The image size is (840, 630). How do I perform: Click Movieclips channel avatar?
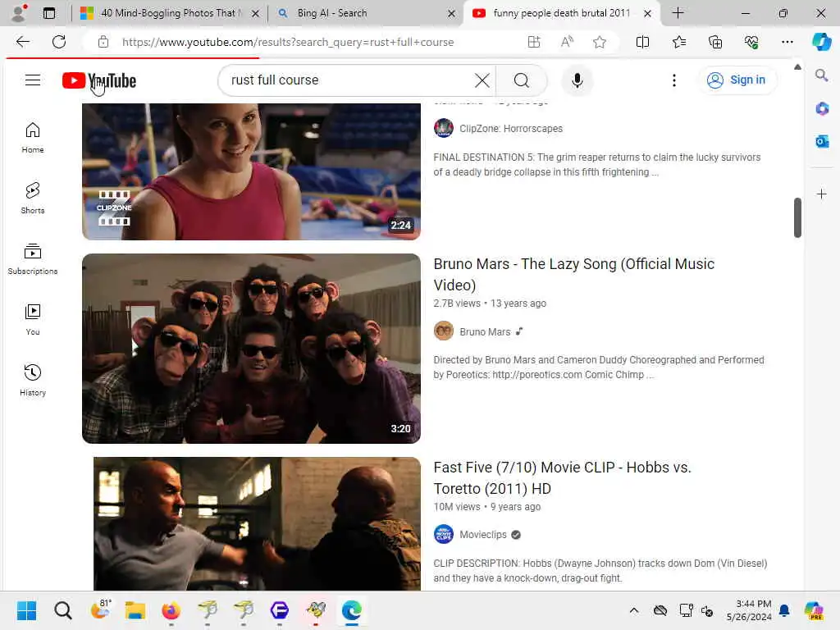444,534
